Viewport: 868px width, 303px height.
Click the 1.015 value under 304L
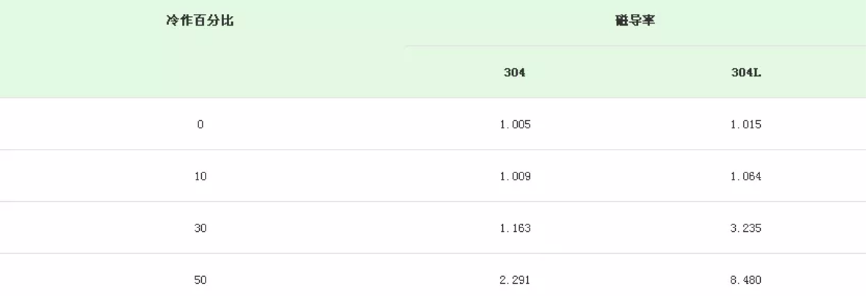click(746, 125)
